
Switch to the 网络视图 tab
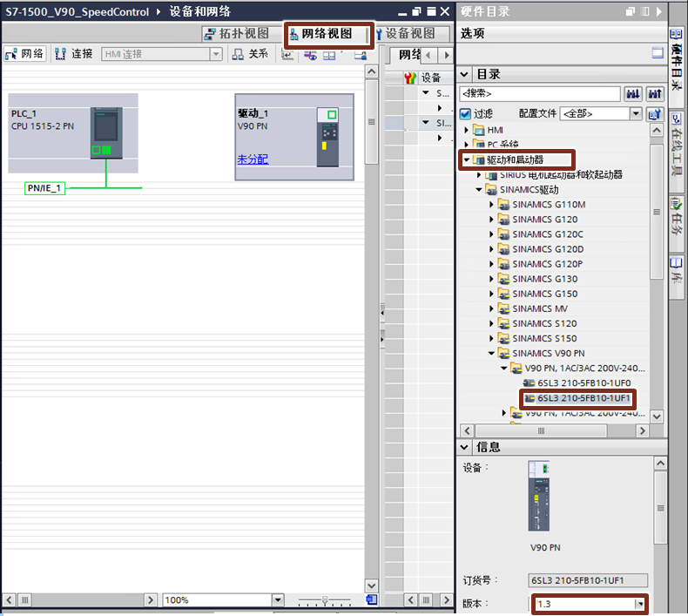(327, 33)
